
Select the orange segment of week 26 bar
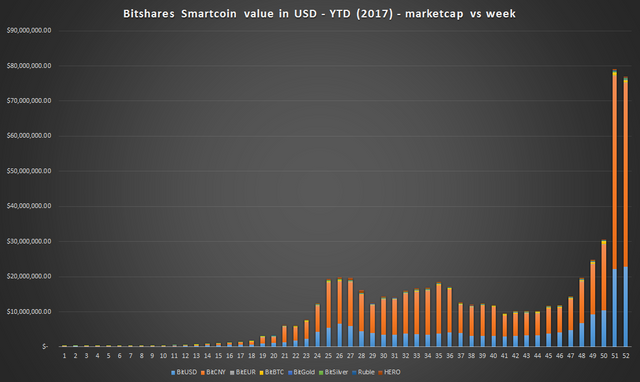tap(340, 302)
